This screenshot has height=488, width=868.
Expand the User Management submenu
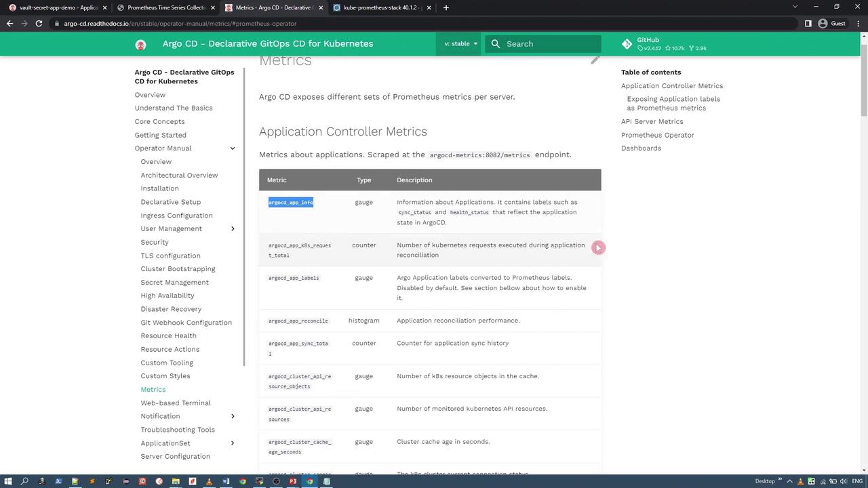coord(233,229)
